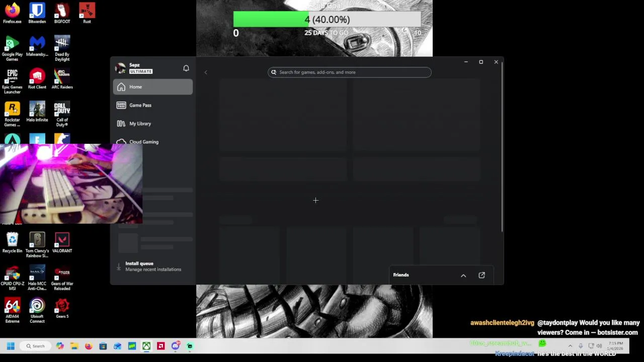Show hidden system tray icons

pyautogui.click(x=570, y=346)
